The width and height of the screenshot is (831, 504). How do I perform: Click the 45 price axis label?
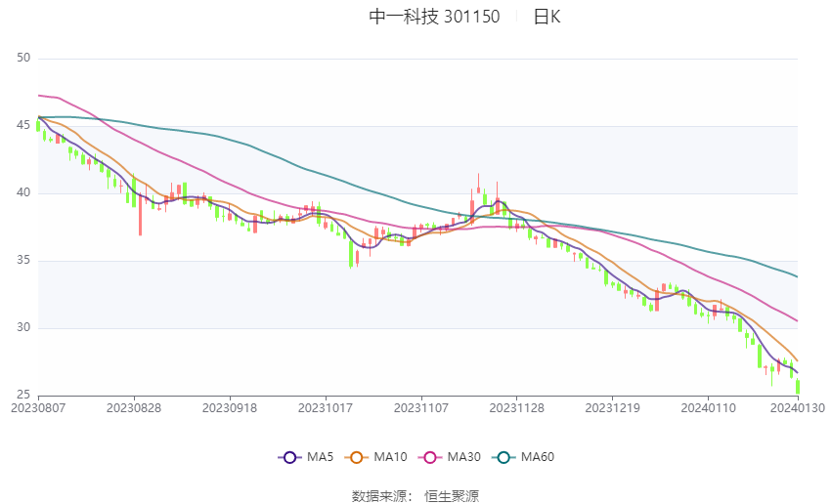point(23,125)
